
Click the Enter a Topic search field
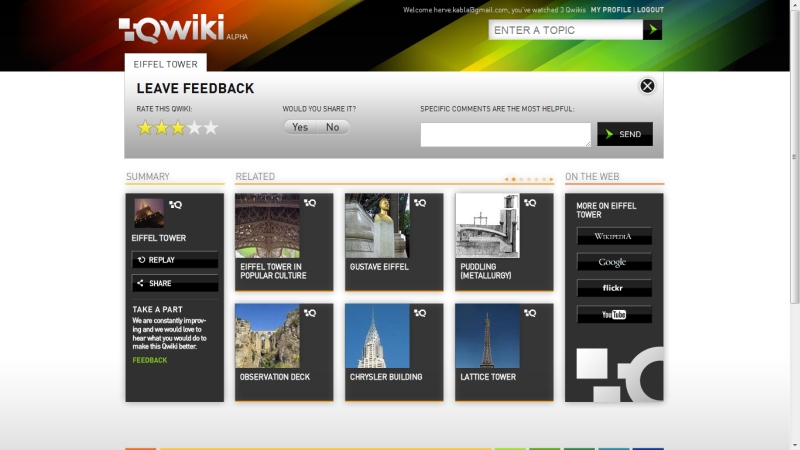(x=566, y=30)
